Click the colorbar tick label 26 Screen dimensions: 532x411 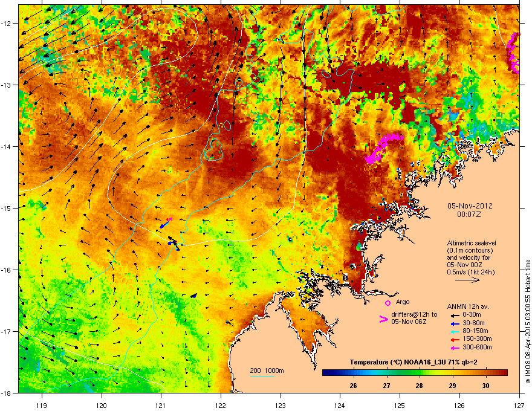(353, 386)
